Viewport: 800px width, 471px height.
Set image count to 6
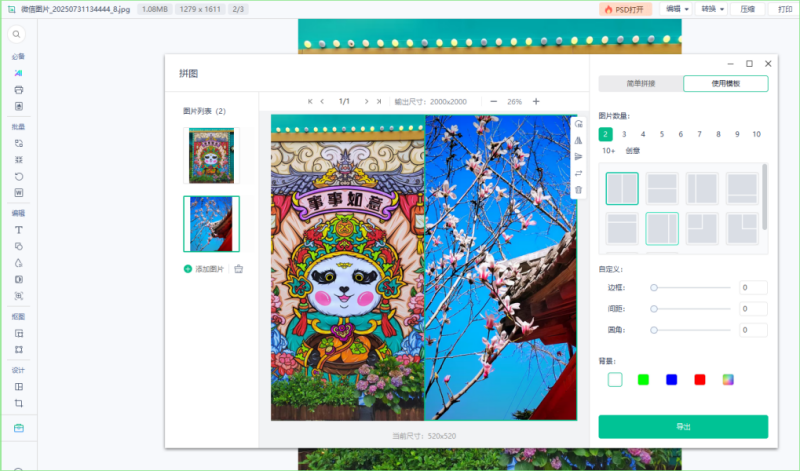click(x=681, y=134)
